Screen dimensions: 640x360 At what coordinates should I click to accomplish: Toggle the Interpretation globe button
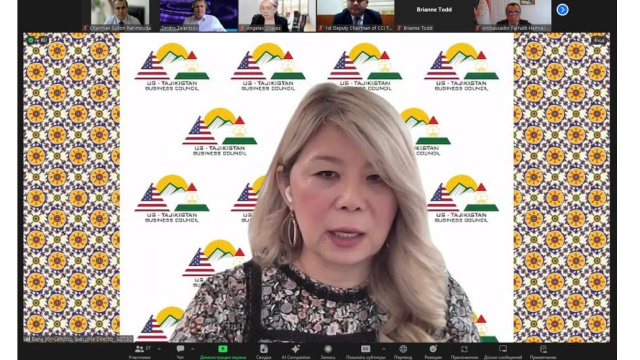(403, 349)
